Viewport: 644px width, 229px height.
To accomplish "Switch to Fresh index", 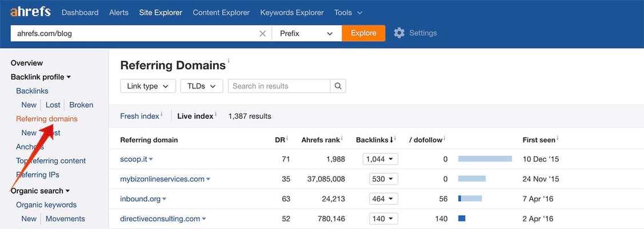I will pos(139,116).
